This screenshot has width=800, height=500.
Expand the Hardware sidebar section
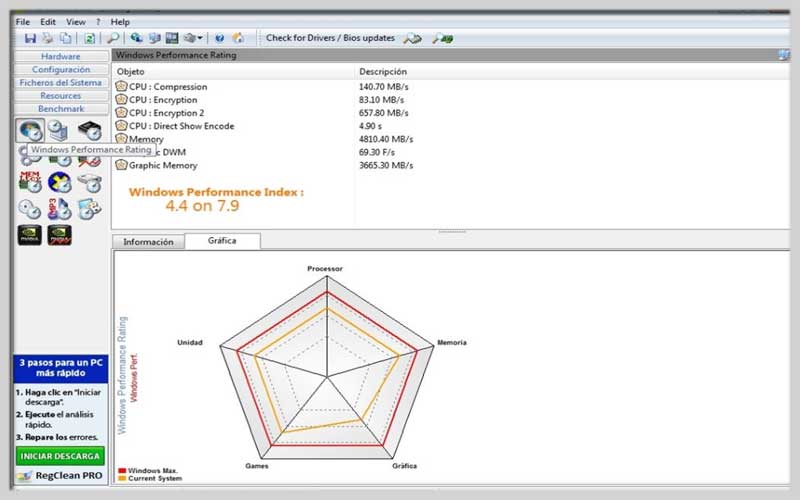pyautogui.click(x=61, y=56)
